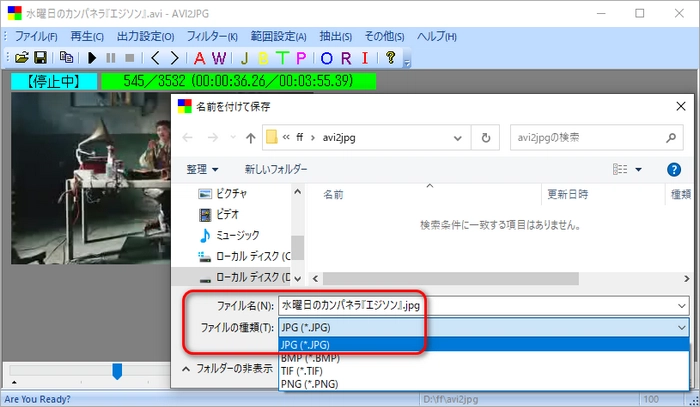
Task: Click the video preview frame
Action: point(91,178)
